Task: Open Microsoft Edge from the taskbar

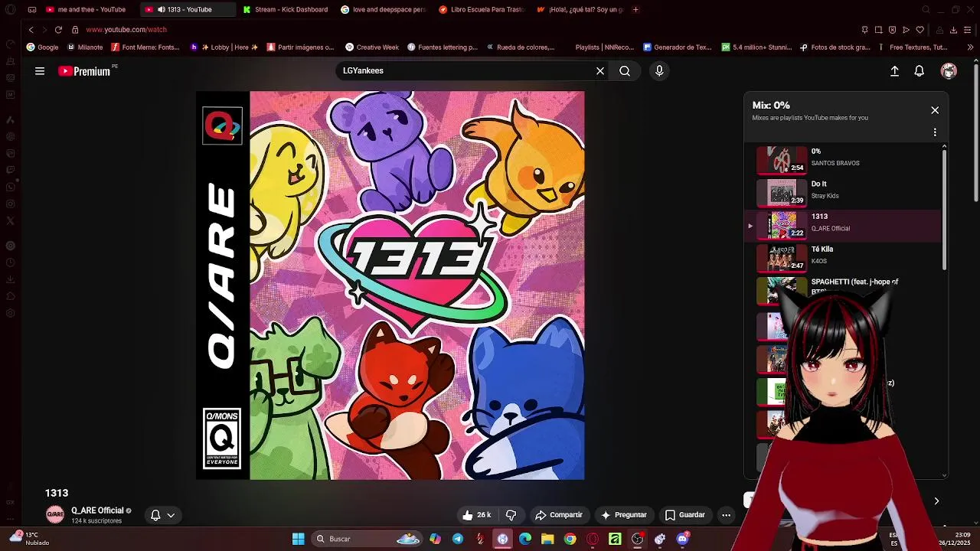Action: pos(525,539)
